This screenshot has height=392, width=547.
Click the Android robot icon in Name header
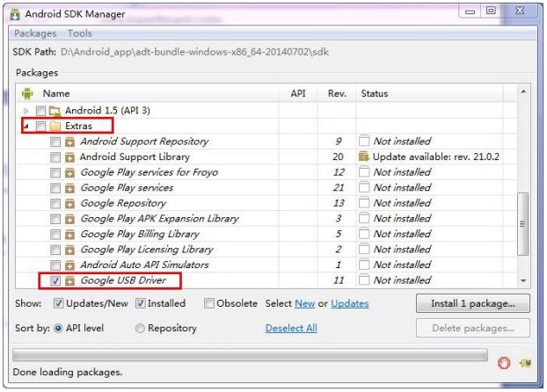click(x=27, y=93)
